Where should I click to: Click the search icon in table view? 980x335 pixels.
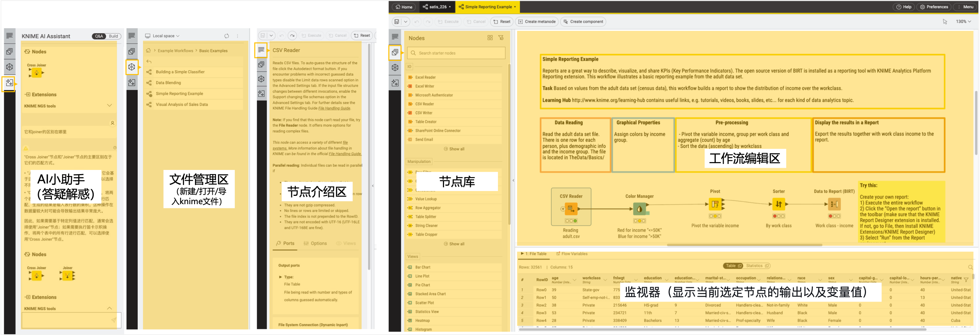tap(970, 267)
